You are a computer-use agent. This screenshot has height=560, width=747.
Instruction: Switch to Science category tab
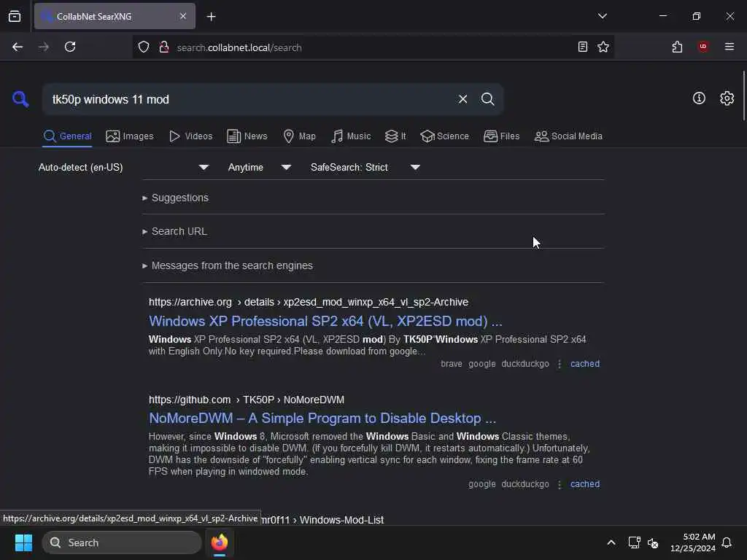pos(444,136)
